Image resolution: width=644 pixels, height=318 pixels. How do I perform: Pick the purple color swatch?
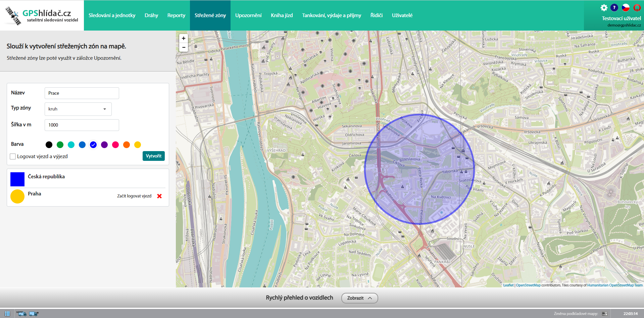click(104, 145)
